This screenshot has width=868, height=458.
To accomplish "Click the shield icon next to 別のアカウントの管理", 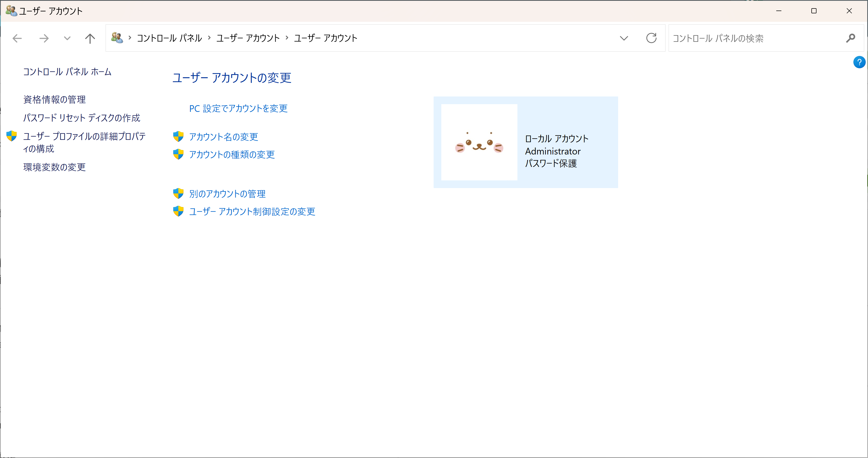I will point(178,193).
